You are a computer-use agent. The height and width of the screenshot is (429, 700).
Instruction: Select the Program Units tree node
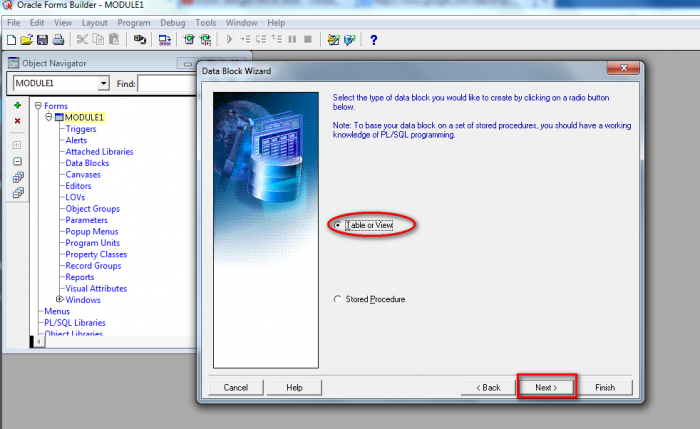point(92,243)
